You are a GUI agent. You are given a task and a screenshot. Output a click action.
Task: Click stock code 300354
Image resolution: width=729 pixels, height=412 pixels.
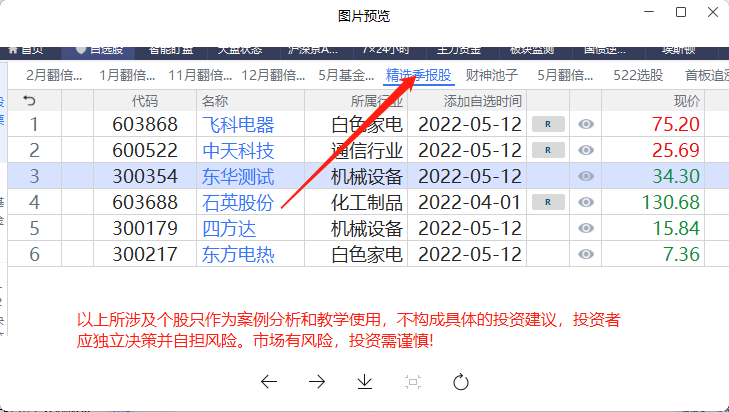pyautogui.click(x=145, y=177)
